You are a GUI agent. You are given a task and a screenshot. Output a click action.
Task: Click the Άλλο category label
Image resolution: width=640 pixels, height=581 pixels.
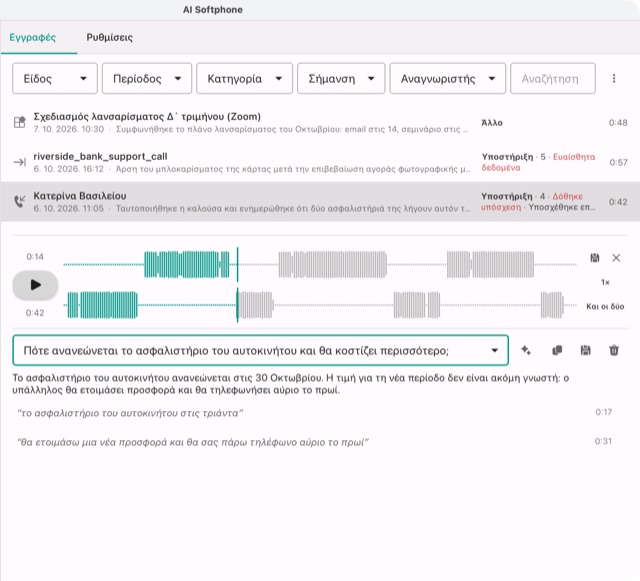point(492,123)
